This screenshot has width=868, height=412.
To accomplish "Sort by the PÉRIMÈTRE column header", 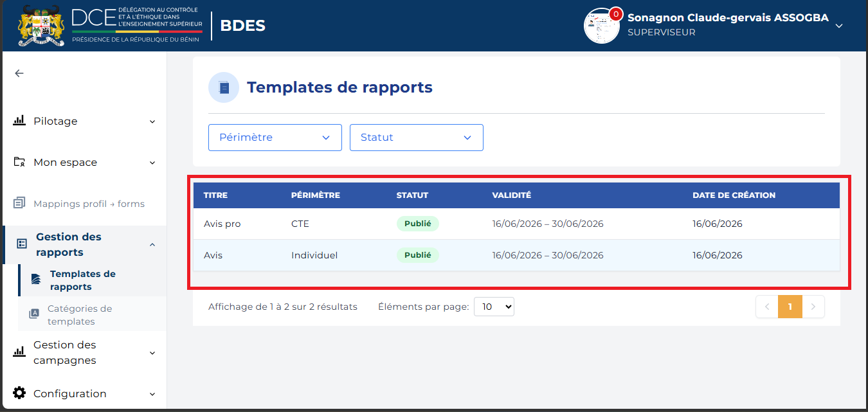I will coord(315,195).
